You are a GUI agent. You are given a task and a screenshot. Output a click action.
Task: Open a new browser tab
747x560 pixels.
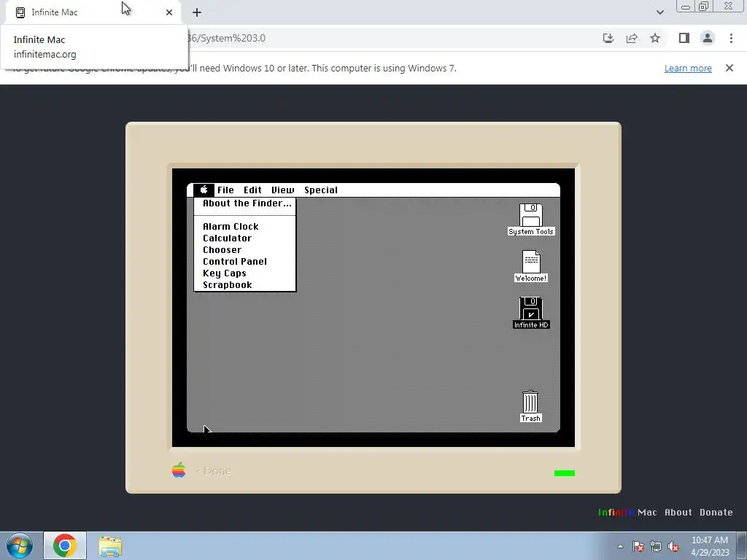click(197, 12)
